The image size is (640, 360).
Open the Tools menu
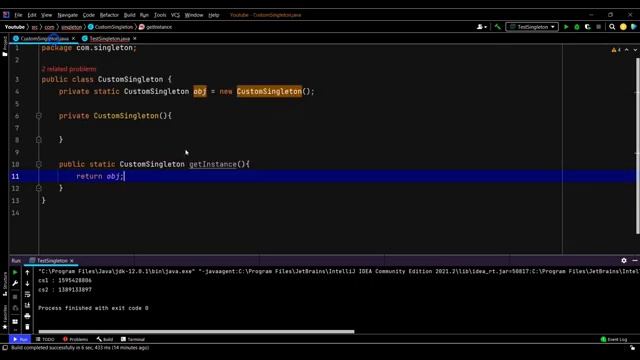pos(160,15)
